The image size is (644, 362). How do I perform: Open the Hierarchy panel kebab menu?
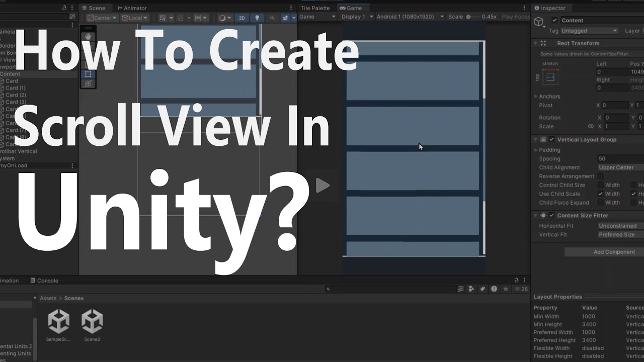(72, 8)
